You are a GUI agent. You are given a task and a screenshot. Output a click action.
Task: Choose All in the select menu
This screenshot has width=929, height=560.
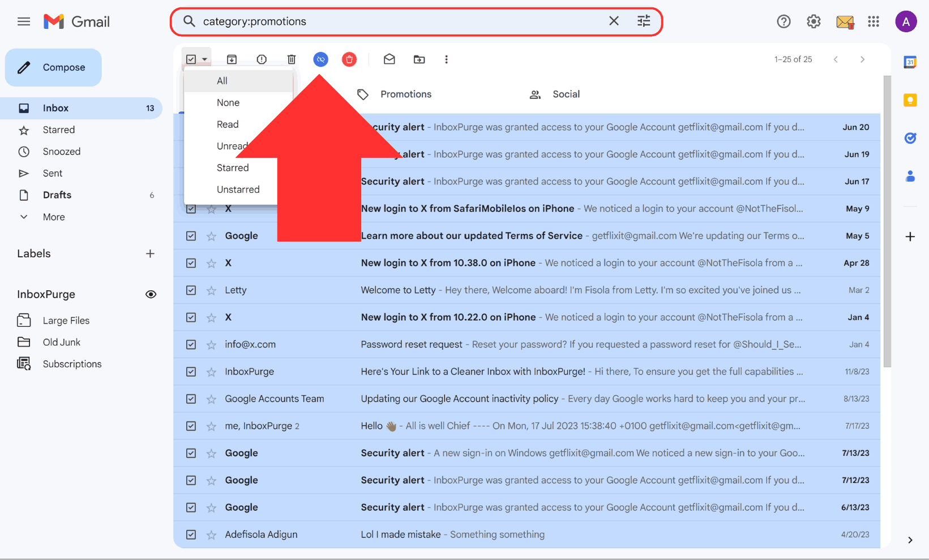238,81
